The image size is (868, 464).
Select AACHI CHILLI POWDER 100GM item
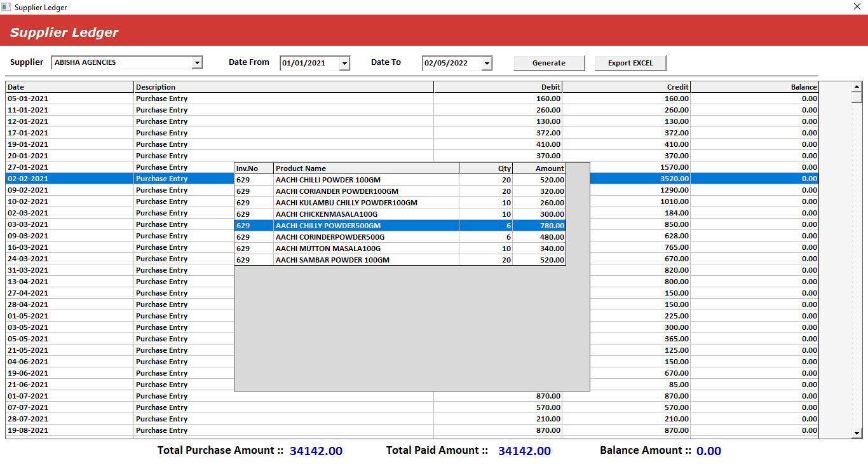(400, 180)
